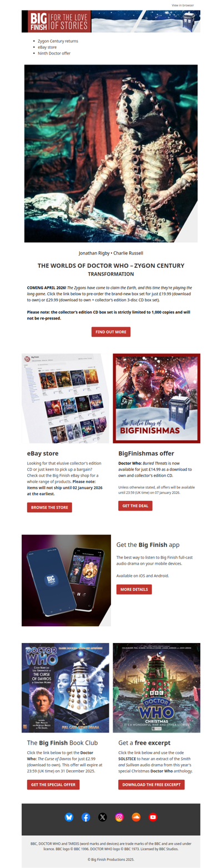Click the Big Finish logo banner
Image resolution: width=222 pixels, height=868 pixels.
[x=111, y=21]
